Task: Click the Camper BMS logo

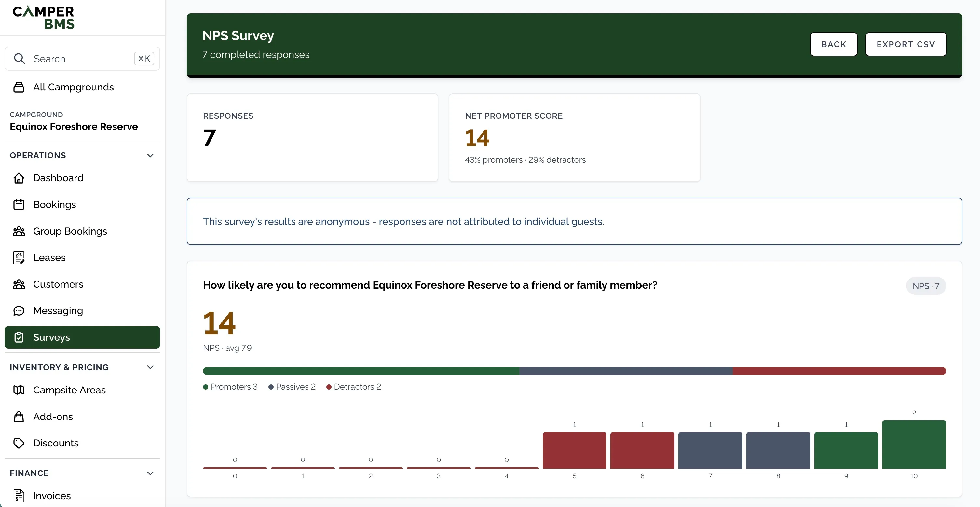Action: click(44, 18)
